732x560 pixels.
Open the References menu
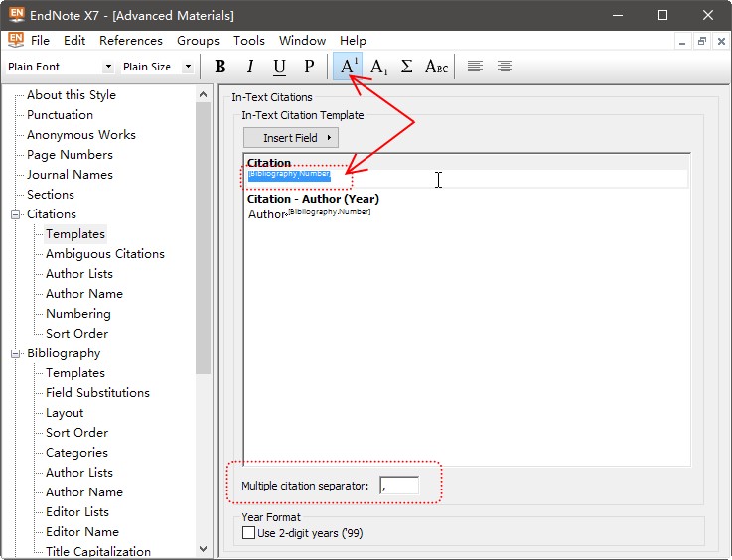click(130, 41)
